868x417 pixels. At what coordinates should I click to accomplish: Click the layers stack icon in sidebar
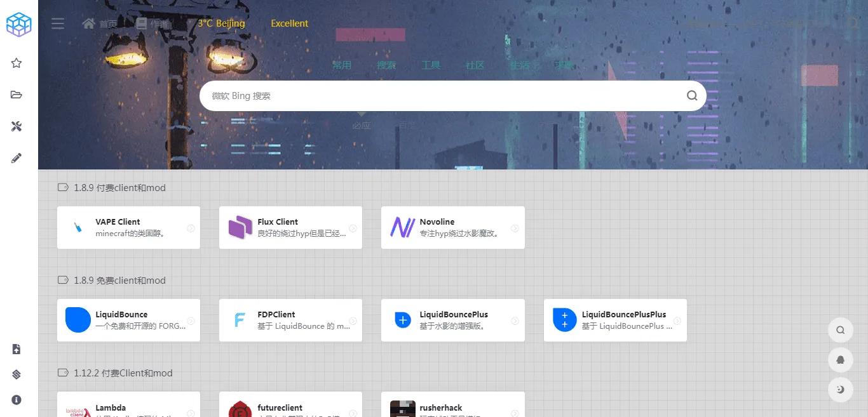tap(17, 374)
